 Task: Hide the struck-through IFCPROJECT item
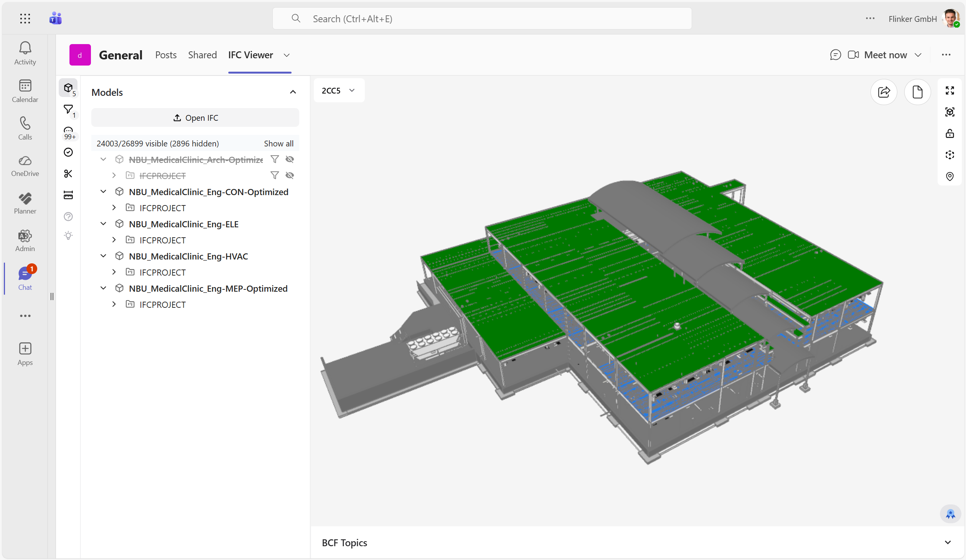pyautogui.click(x=290, y=175)
